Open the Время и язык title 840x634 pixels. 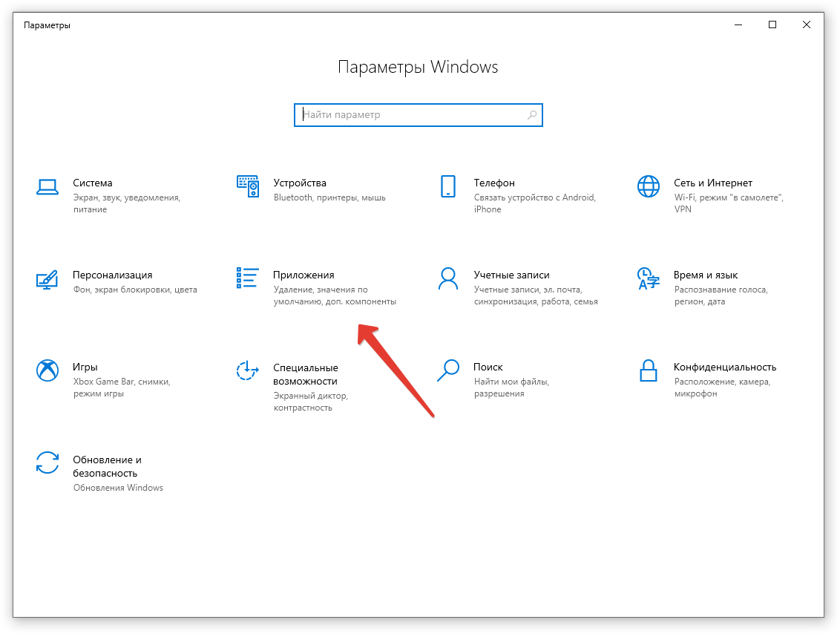pos(706,275)
